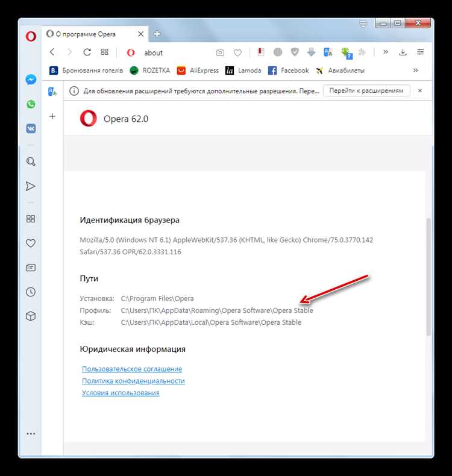Show more hidden toolbar extensions

386,52
